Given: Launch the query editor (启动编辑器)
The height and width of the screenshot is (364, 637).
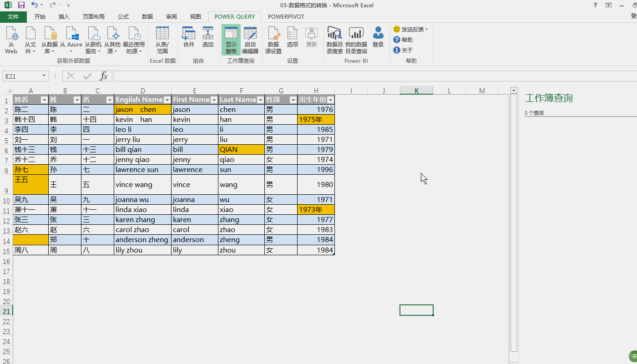Looking at the screenshot, I should click(x=250, y=40).
